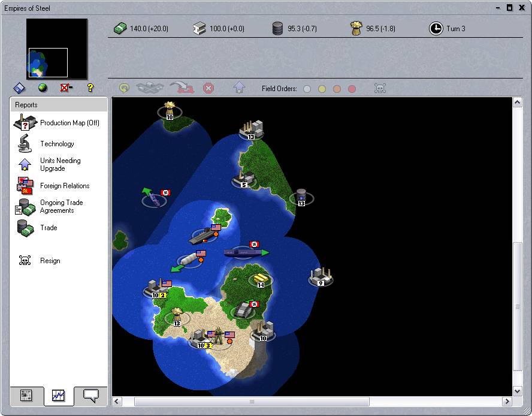Image resolution: width=532 pixels, height=416 pixels.
Task: Click the skull icon next to Field Orders
Action: click(x=380, y=89)
